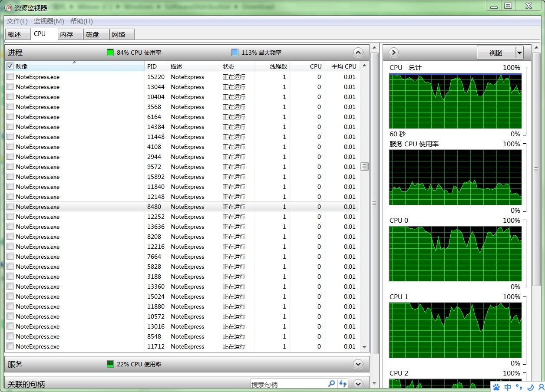Select the row with PID 15024
Screen dimensions: 545x392
182,296
